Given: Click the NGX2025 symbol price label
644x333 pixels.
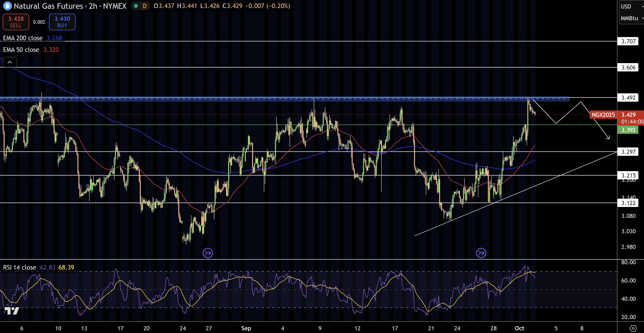Looking at the screenshot, I should [603, 115].
